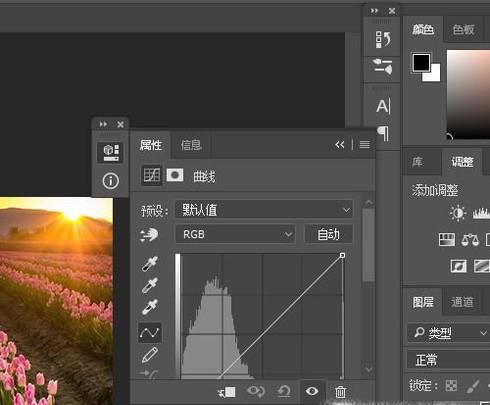Switch to the 图层 tab
This screenshot has width=490, height=405.
click(x=423, y=302)
